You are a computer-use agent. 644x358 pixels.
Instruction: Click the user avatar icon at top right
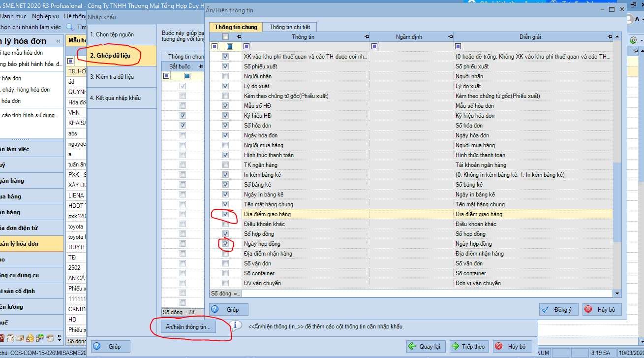[629, 19]
